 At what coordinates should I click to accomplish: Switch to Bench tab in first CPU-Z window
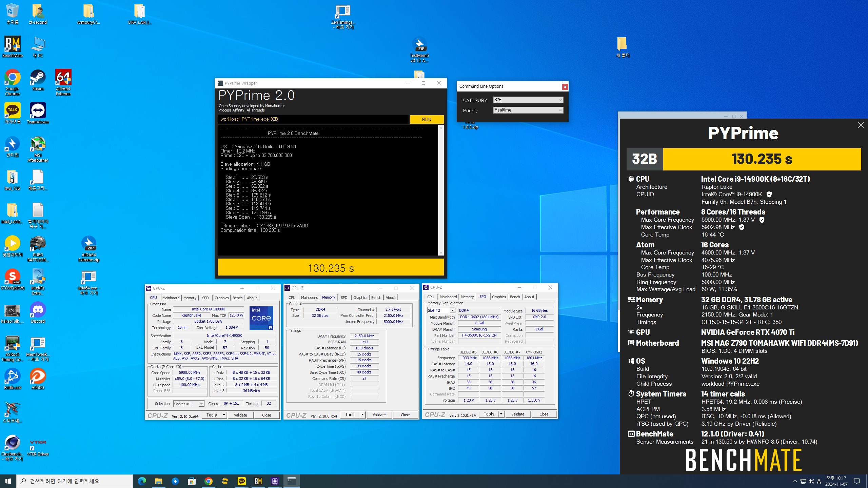(237, 298)
